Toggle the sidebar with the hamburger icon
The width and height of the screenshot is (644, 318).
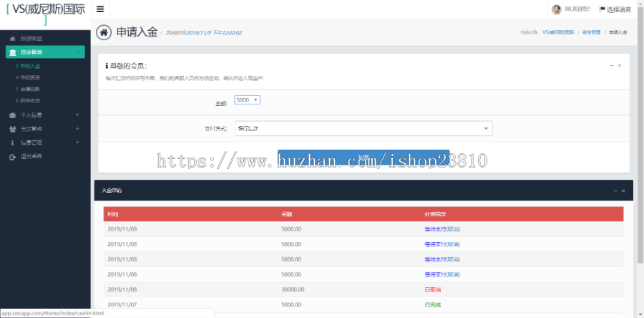pyautogui.click(x=99, y=9)
